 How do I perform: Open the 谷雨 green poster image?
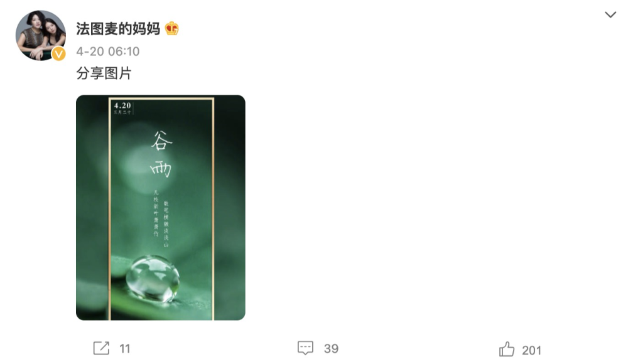point(161,208)
